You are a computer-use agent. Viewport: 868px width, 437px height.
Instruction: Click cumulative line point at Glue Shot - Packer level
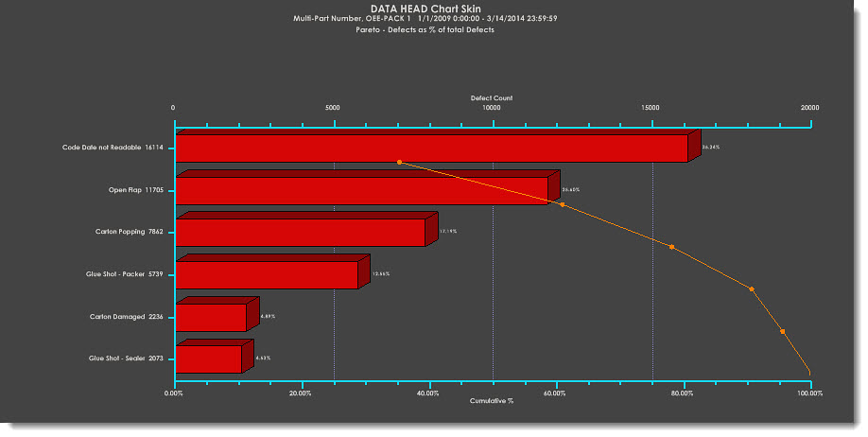[752, 288]
